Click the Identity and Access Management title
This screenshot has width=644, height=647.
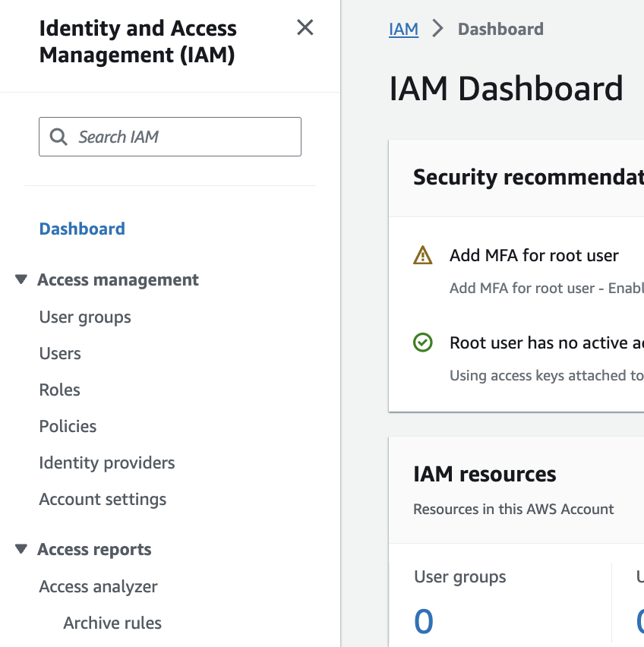click(x=137, y=42)
